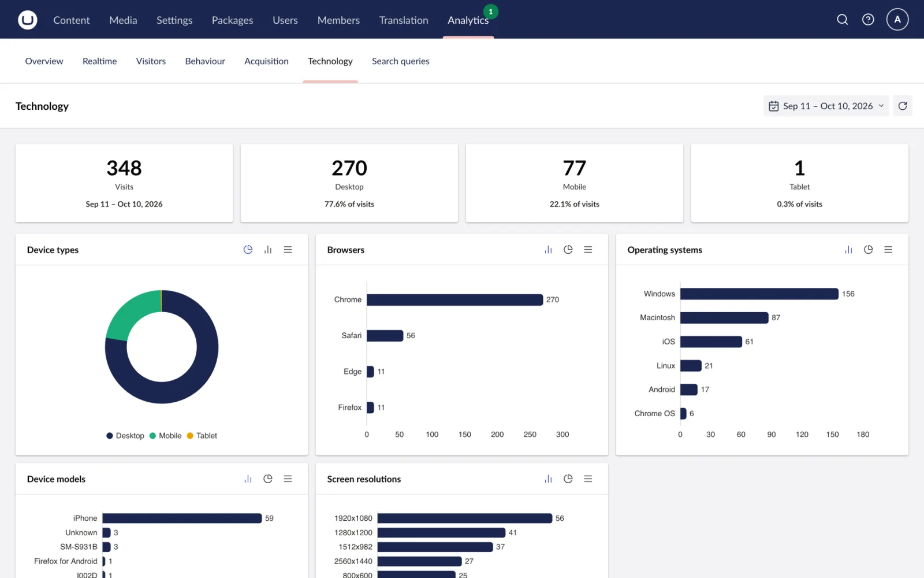Switch Screen resolutions to bar chart view
This screenshot has height=578, width=924.
tap(548, 479)
